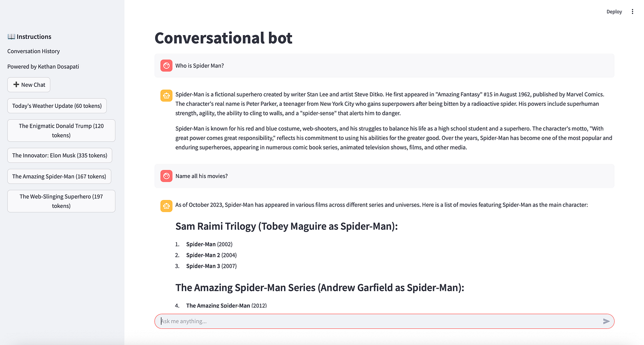The image size is (644, 345).
Task: Click the book icon beside Instructions heading
Action: coord(10,36)
